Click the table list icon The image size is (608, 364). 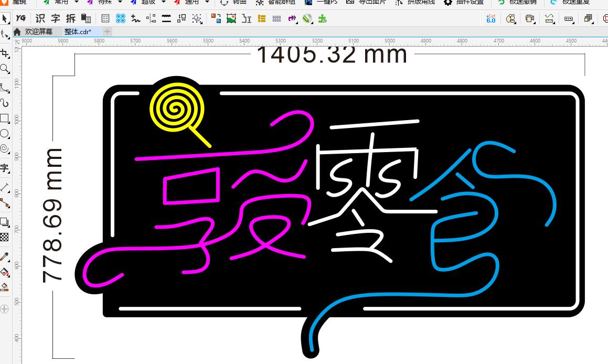(x=105, y=18)
